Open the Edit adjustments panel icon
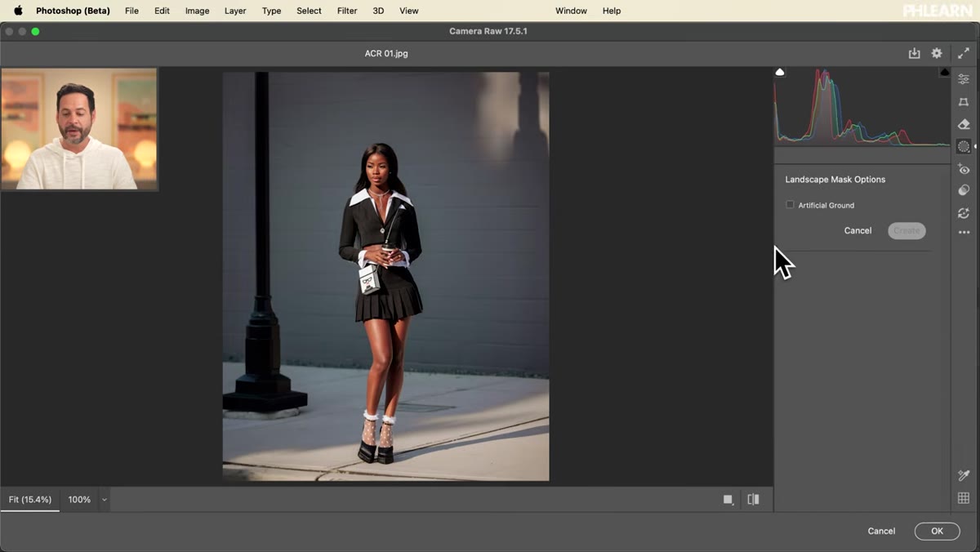Viewport: 980px width, 552px height. pos(964,79)
